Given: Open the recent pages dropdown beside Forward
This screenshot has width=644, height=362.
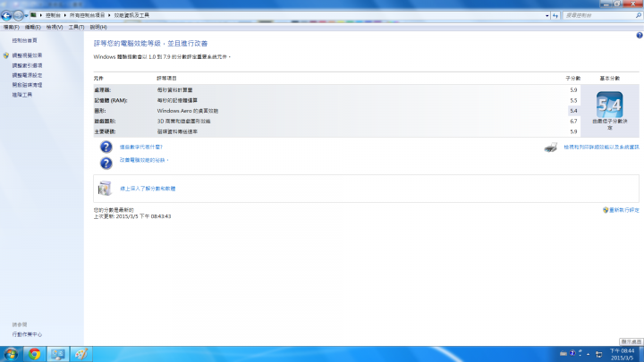Looking at the screenshot, I should pyautogui.click(x=26, y=15).
